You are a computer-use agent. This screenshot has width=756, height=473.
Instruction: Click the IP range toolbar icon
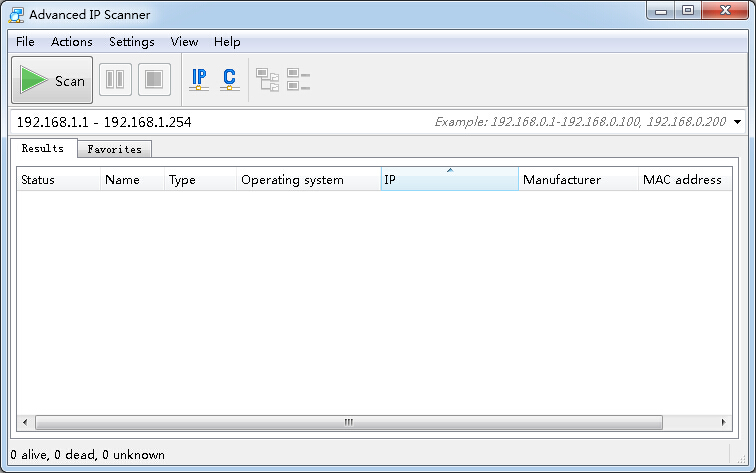click(x=199, y=80)
